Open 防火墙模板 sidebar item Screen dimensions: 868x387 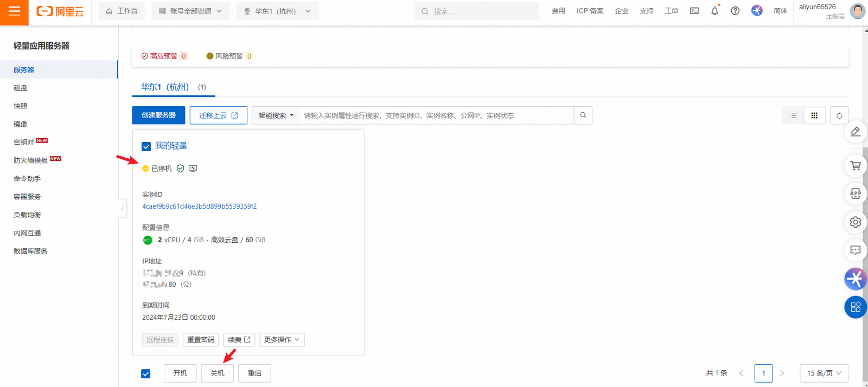click(x=59, y=160)
